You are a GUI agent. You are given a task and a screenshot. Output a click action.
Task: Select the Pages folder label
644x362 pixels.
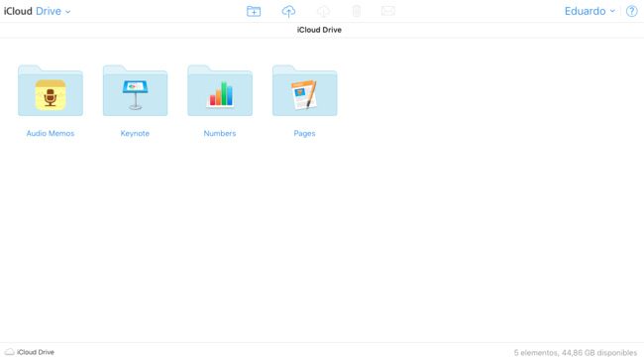pos(304,133)
